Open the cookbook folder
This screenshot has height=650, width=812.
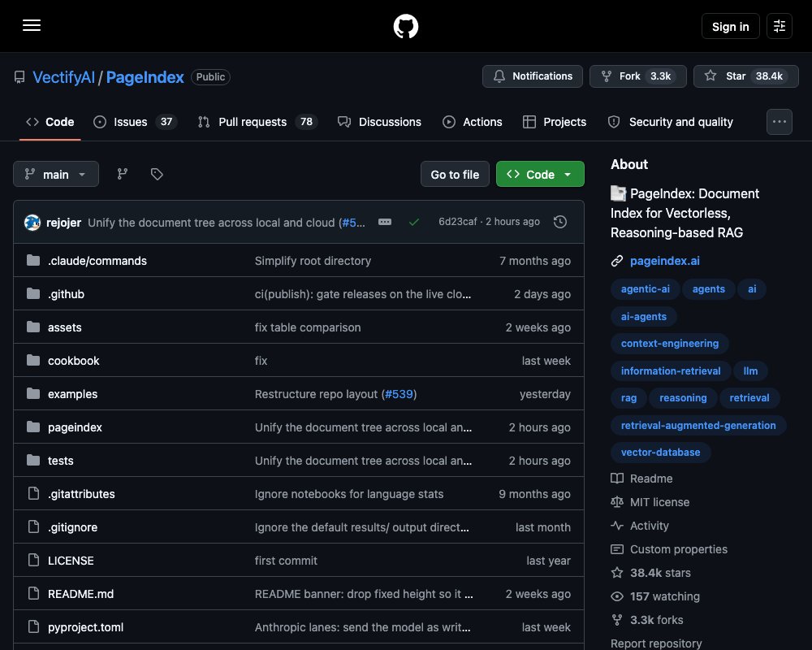pos(74,361)
